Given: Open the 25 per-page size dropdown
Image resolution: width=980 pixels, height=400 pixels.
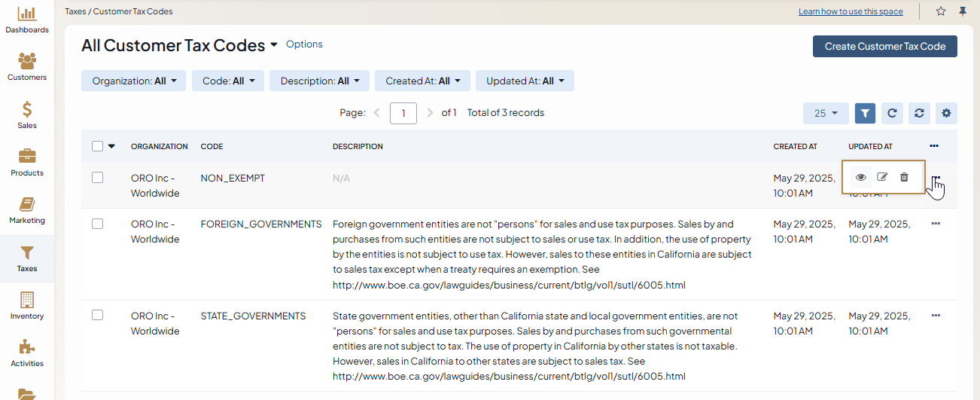Looking at the screenshot, I should click(826, 113).
